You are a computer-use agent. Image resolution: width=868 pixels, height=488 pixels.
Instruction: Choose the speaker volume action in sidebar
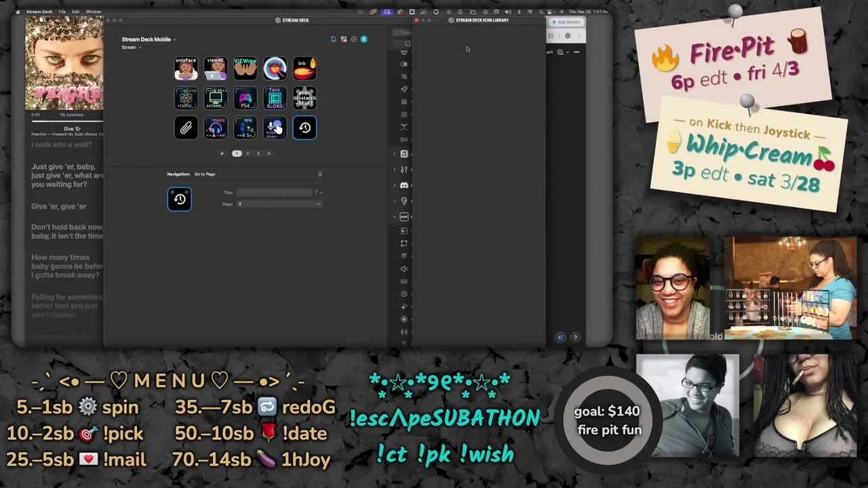[404, 268]
